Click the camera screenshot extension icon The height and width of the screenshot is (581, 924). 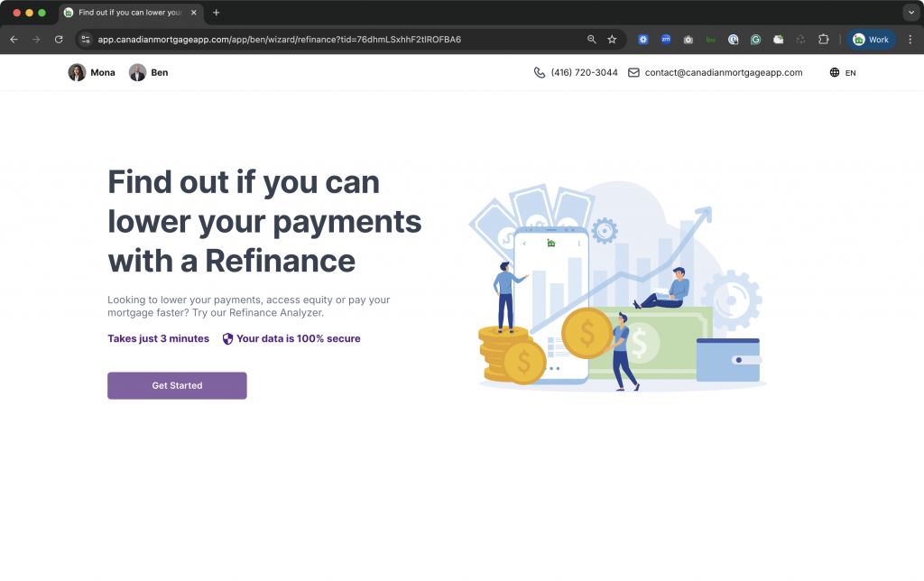tap(688, 40)
